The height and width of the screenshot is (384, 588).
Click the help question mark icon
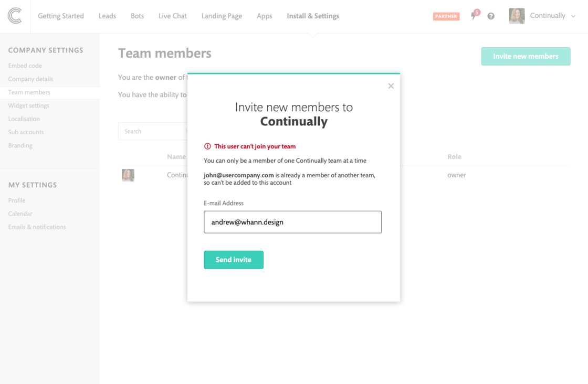[x=491, y=16]
